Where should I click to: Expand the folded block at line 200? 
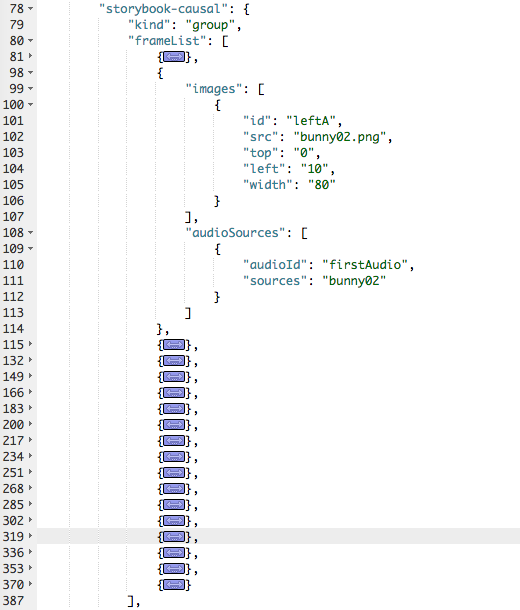point(30,424)
